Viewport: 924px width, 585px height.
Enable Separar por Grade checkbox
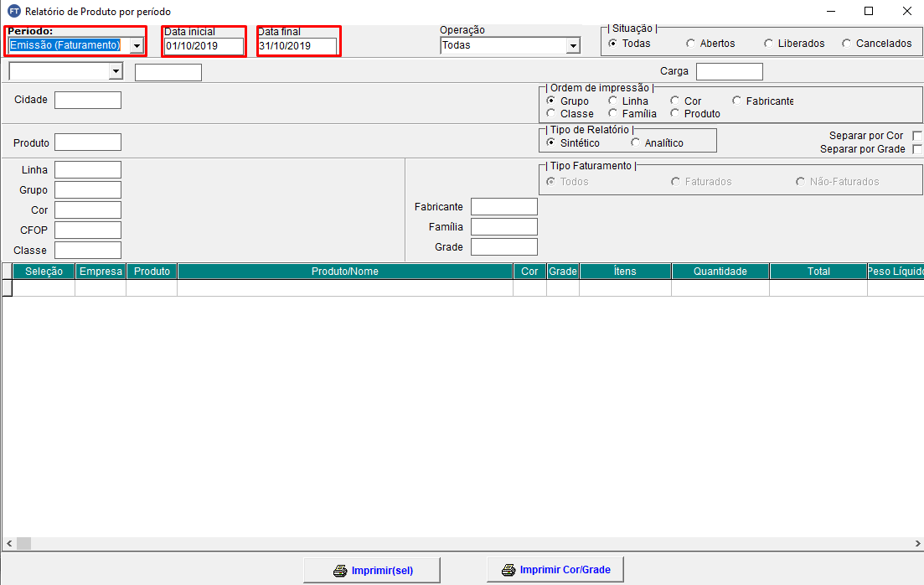[917, 149]
